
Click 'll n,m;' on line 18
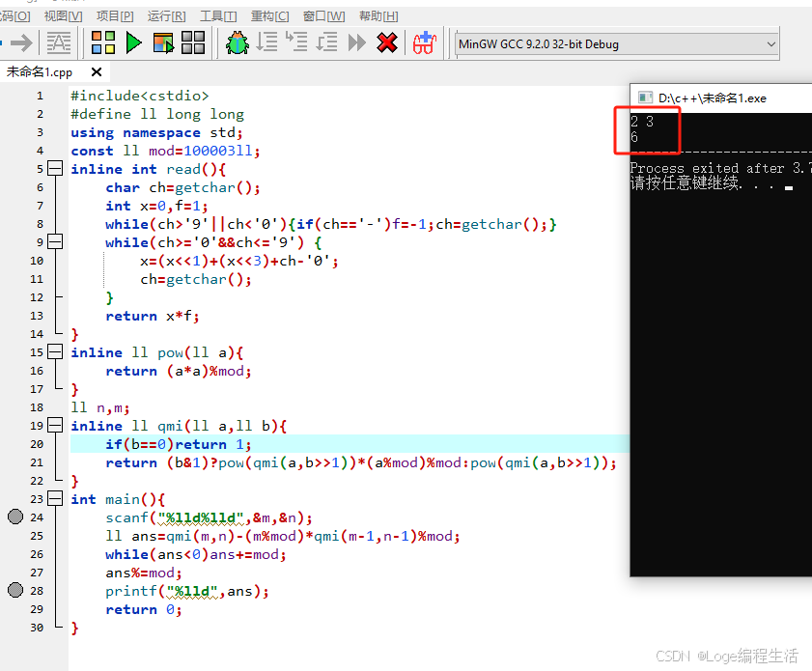[100, 407]
